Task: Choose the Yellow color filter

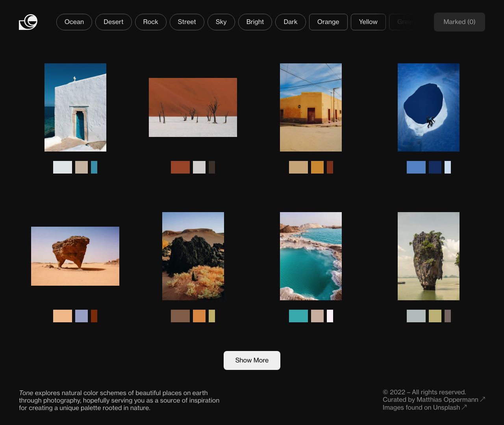Action: coord(368,22)
